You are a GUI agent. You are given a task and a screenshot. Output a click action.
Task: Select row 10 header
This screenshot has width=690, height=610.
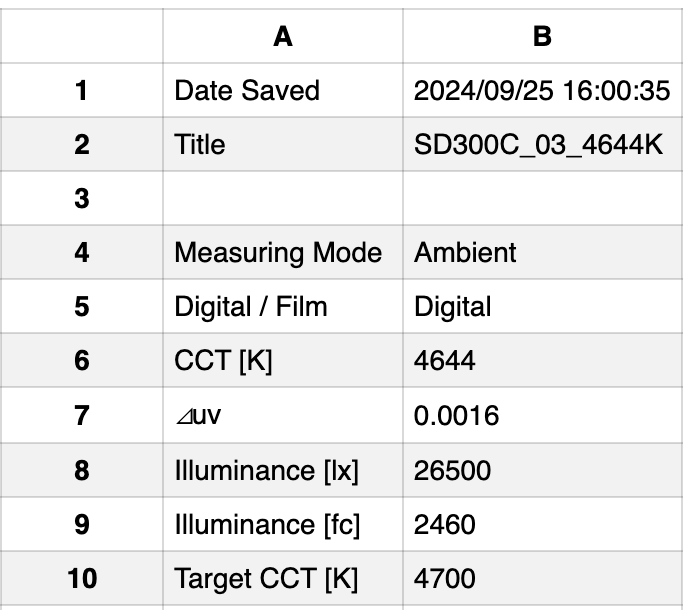click(81, 578)
